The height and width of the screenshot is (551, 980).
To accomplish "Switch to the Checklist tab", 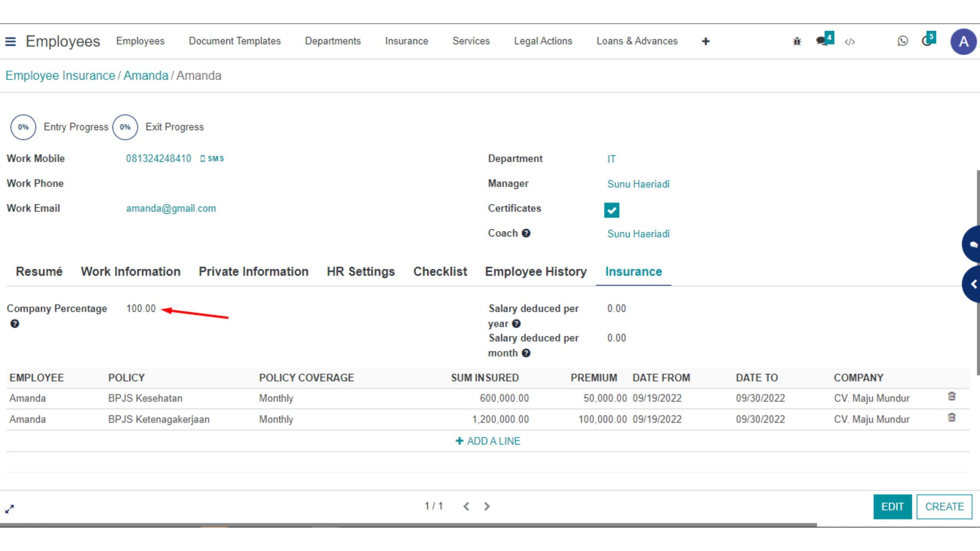I will [440, 271].
